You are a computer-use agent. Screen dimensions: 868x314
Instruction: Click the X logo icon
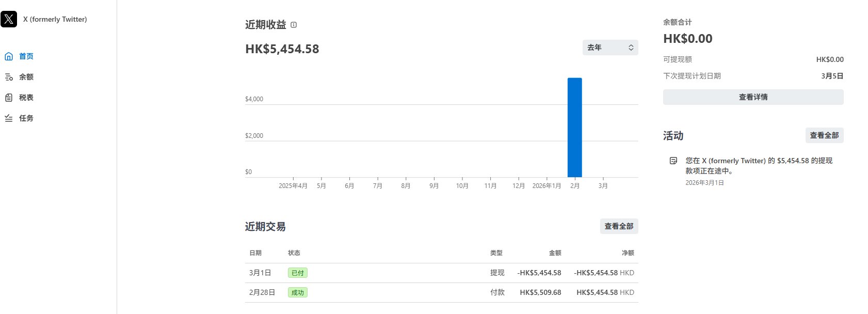click(9, 19)
